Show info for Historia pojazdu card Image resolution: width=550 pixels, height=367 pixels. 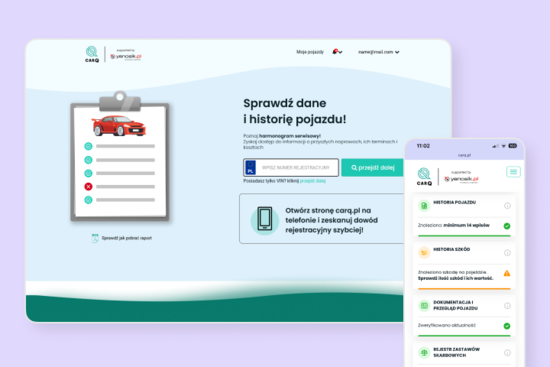tap(507, 206)
